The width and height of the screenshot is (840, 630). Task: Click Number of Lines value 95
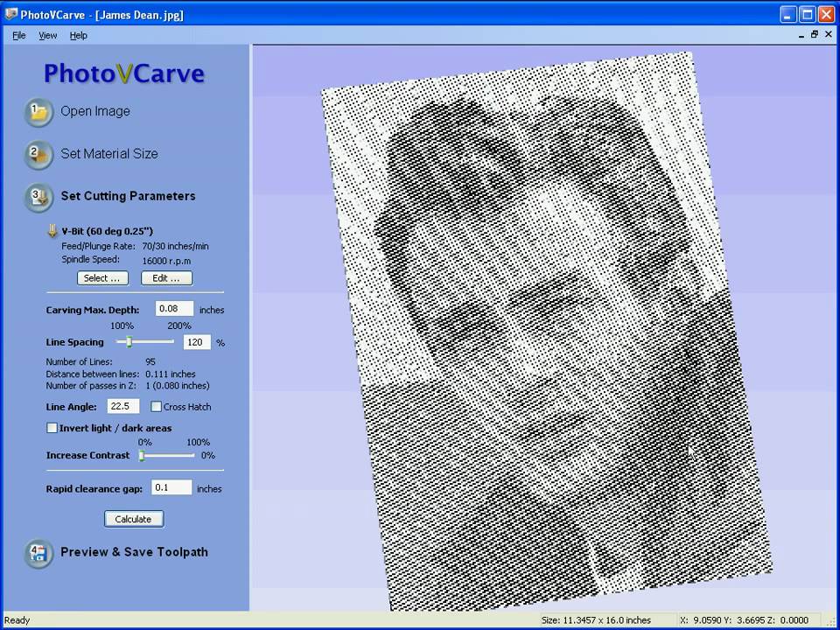click(x=150, y=361)
